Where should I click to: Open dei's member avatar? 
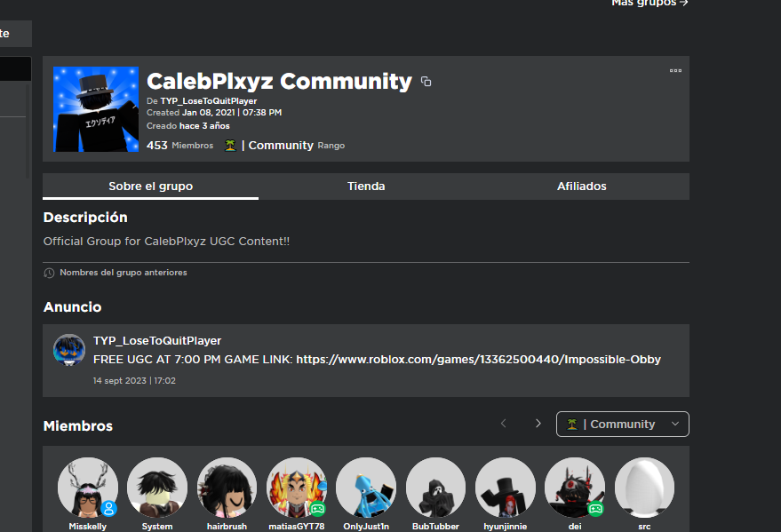click(575, 488)
